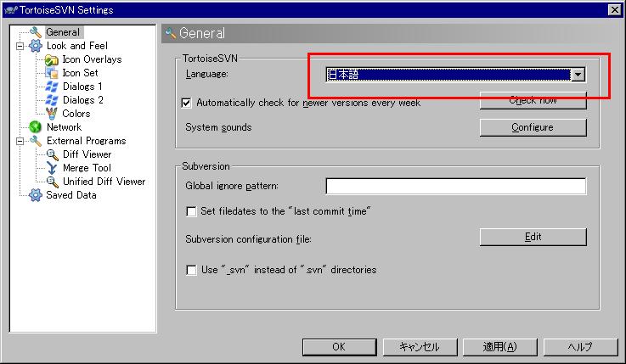Open Merge Tool settings page
Viewport: 626px width, 364px height.
click(x=87, y=168)
